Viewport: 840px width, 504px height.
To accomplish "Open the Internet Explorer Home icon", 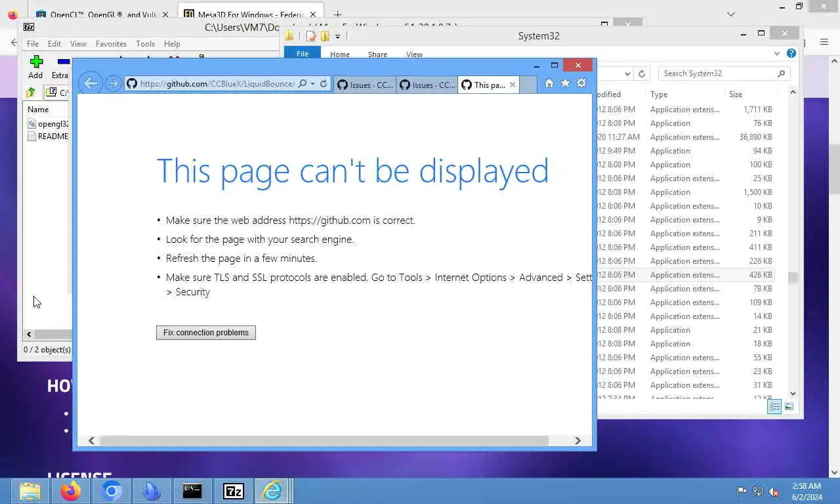I will point(549,83).
